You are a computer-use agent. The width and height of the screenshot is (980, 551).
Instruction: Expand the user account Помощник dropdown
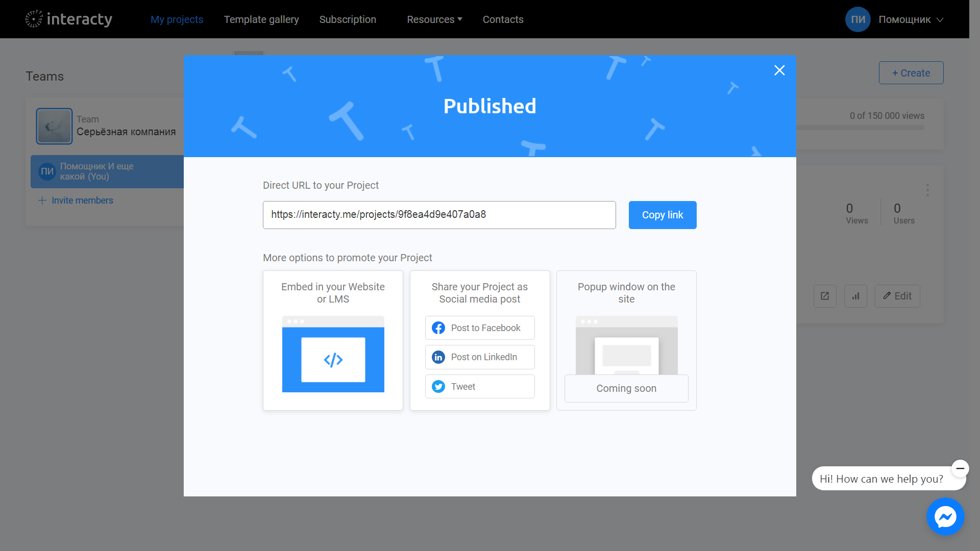click(x=910, y=19)
